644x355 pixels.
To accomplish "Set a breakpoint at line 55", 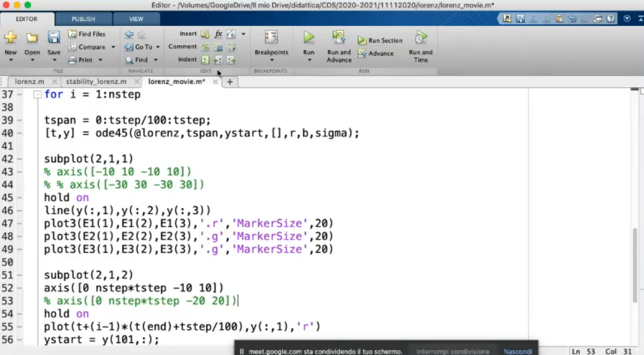I will point(20,327).
